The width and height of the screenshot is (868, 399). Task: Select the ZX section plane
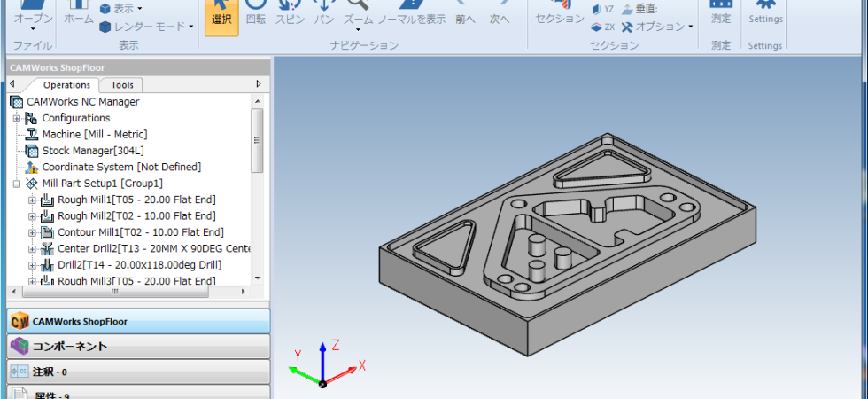click(x=603, y=27)
